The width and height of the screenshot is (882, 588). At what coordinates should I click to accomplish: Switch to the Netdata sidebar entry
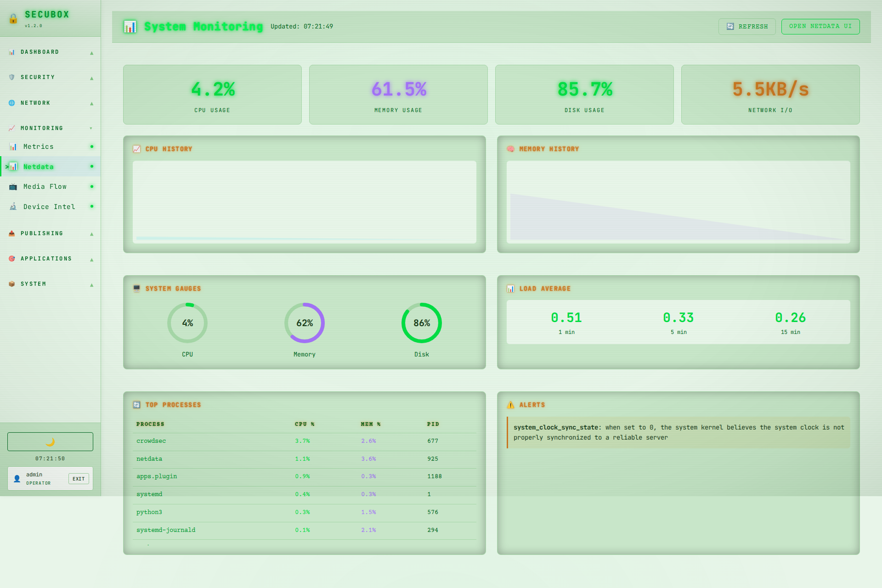(x=39, y=166)
